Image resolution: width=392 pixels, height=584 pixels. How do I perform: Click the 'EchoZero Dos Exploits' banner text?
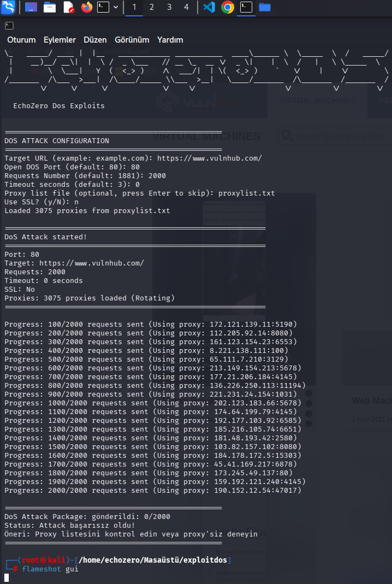(59, 106)
